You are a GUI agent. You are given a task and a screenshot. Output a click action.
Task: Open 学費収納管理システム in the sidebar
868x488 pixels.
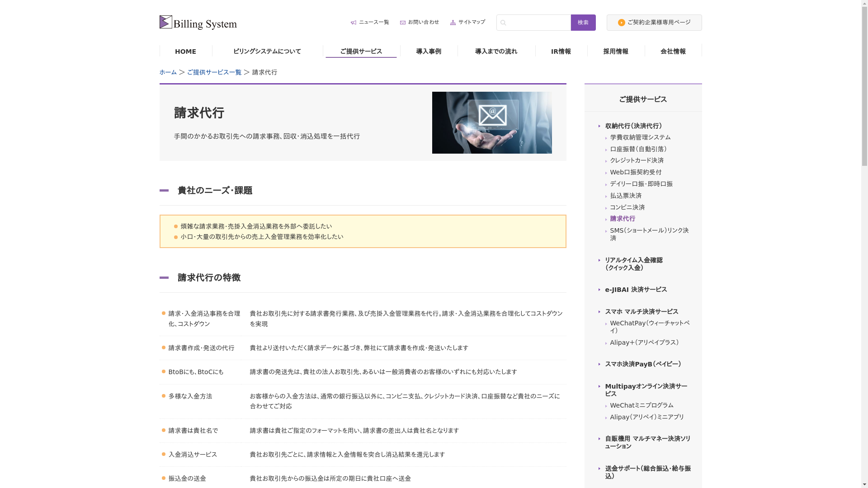(640, 137)
